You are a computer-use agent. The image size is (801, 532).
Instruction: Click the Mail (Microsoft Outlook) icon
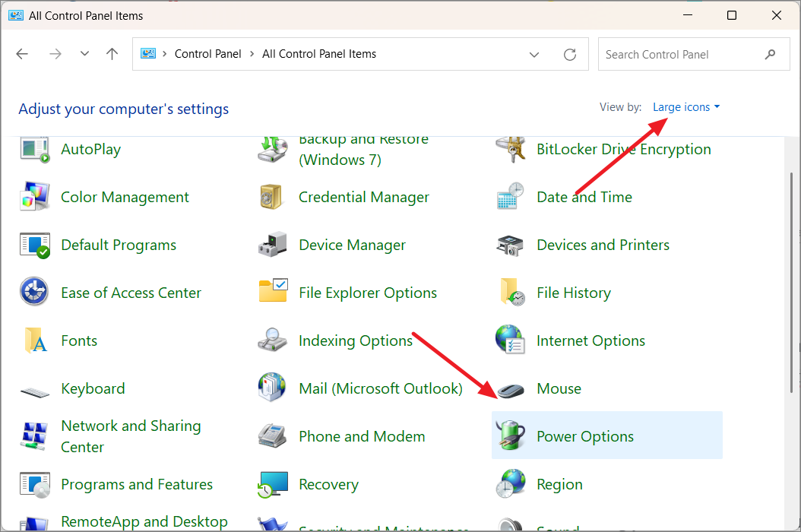click(272, 388)
